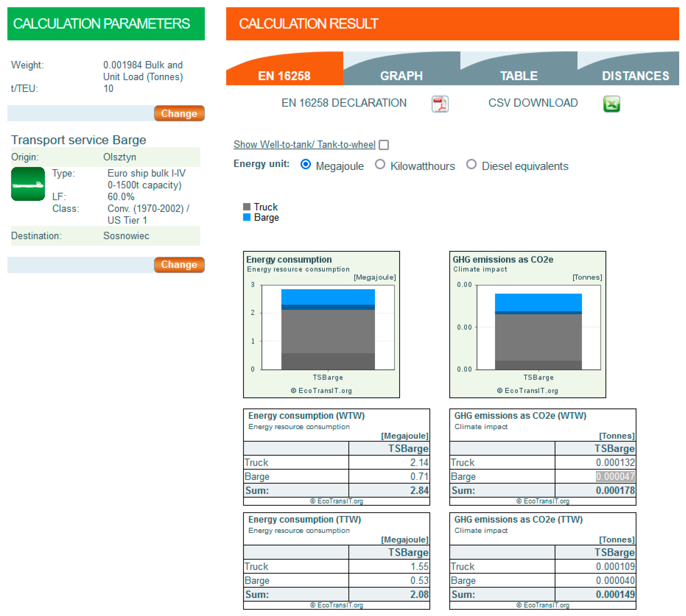Click the highlighted Barge value 0.000047

coord(615,477)
